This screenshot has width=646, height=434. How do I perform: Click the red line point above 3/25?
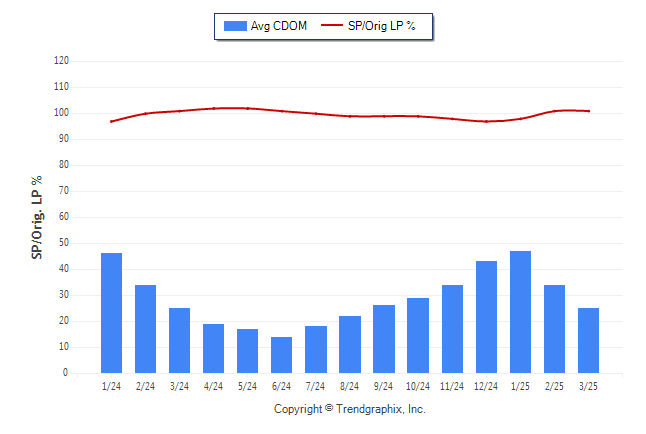pyautogui.click(x=589, y=111)
